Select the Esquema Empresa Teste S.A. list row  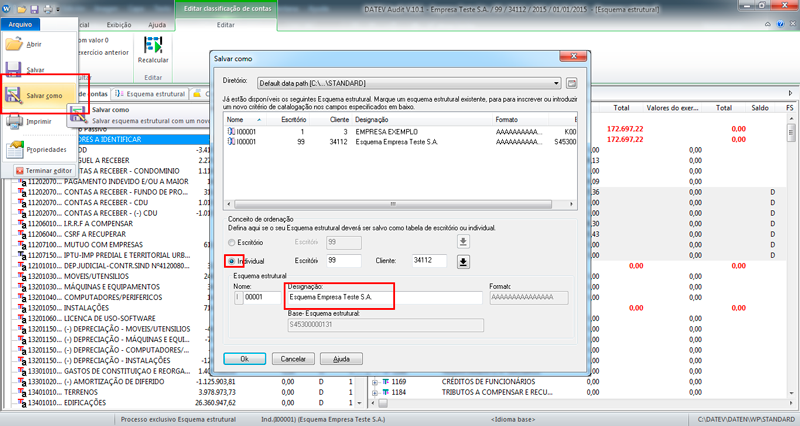[x=401, y=142]
